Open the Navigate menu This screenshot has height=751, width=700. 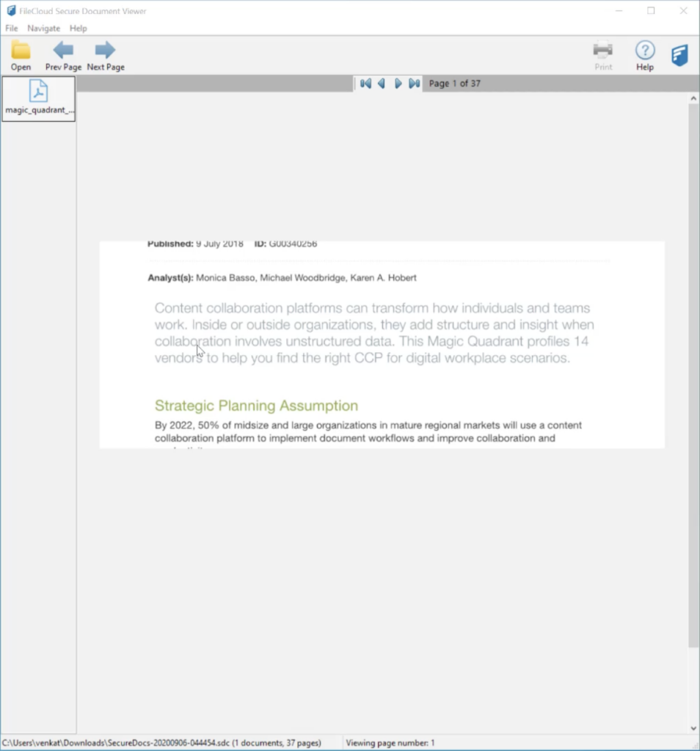43,29
